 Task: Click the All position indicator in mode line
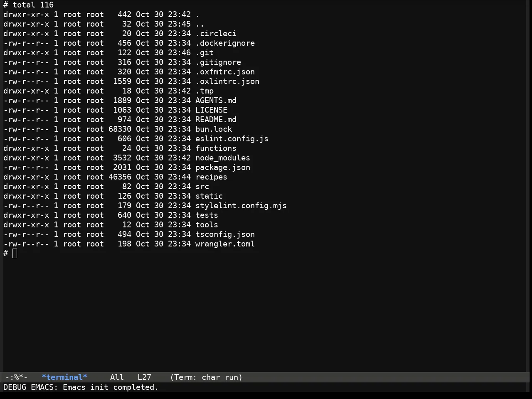[x=117, y=377]
